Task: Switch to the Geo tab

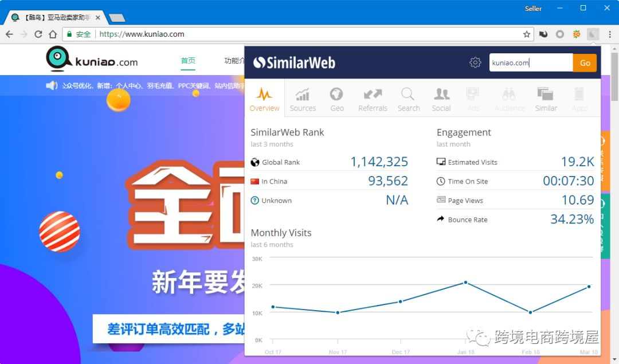Action: pos(337,100)
